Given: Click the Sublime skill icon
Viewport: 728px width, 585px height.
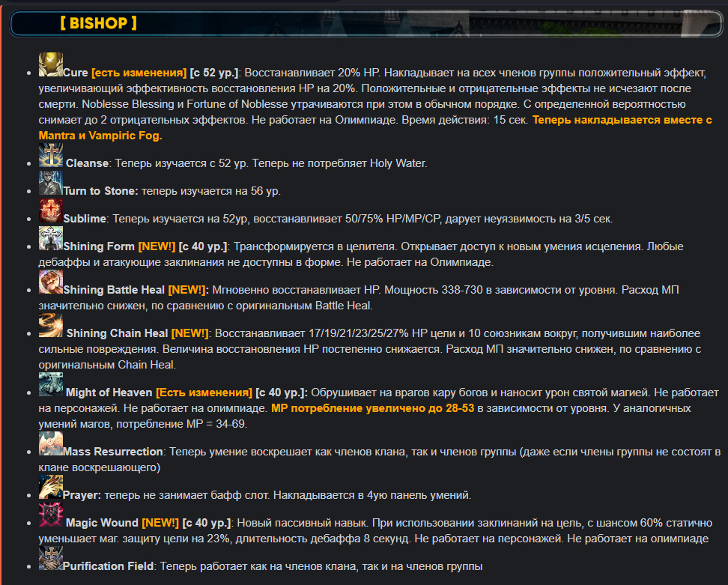Looking at the screenshot, I should [50, 211].
